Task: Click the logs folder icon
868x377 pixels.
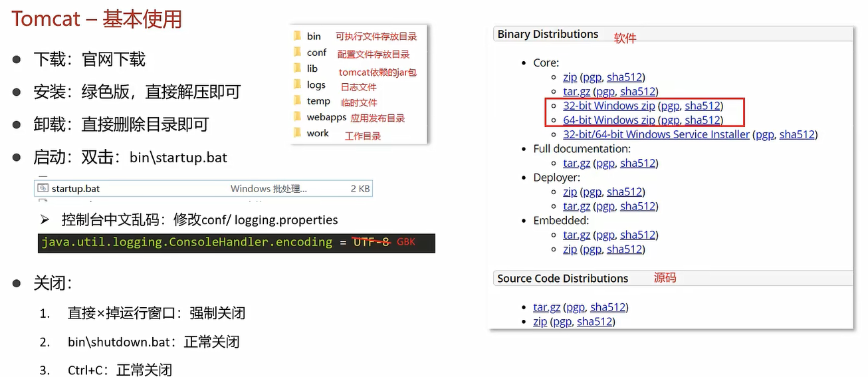Action: pos(297,84)
